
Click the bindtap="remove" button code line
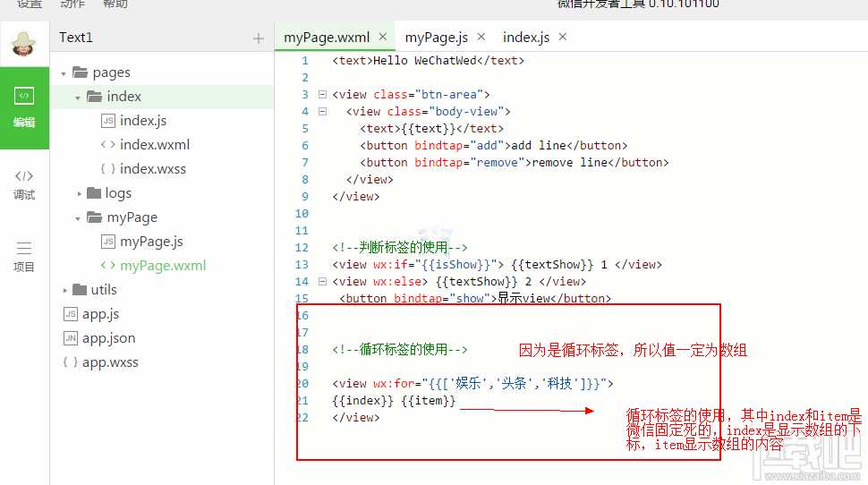tap(515, 163)
